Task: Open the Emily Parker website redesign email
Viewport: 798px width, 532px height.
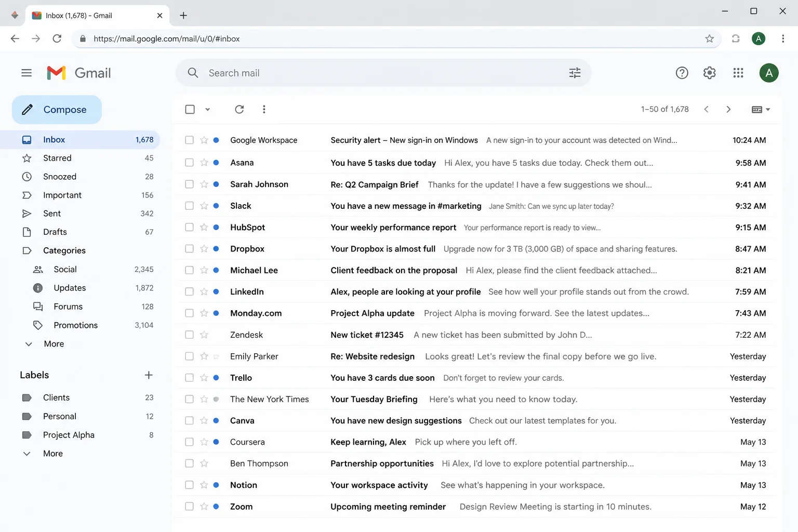Action: point(475,356)
